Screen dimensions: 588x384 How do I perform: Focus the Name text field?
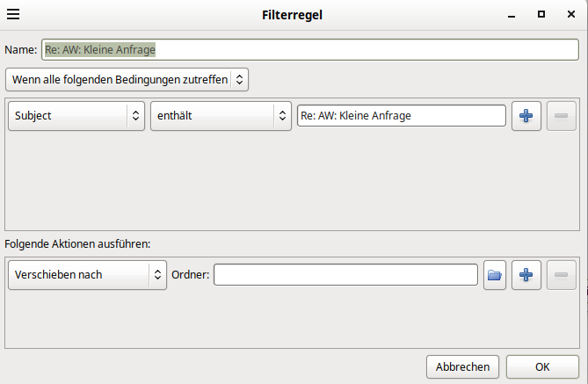pyautogui.click(x=310, y=49)
